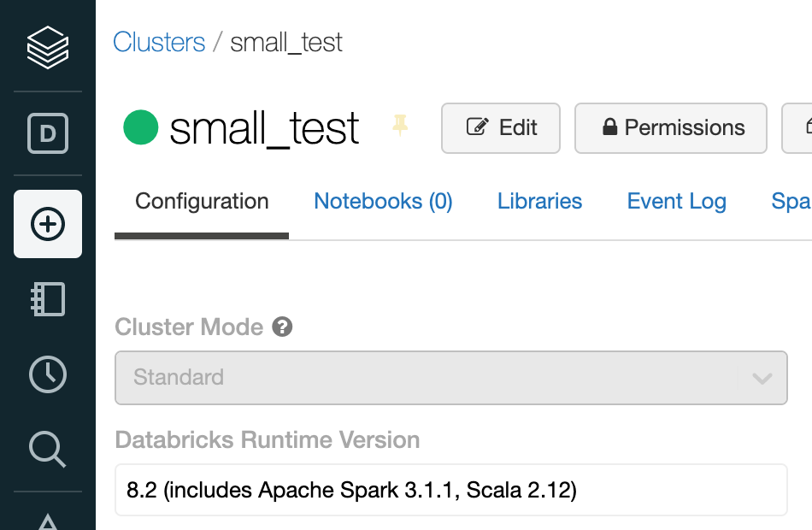Image resolution: width=812 pixels, height=530 pixels.
Task: Click the green cluster status indicator
Action: (x=142, y=128)
